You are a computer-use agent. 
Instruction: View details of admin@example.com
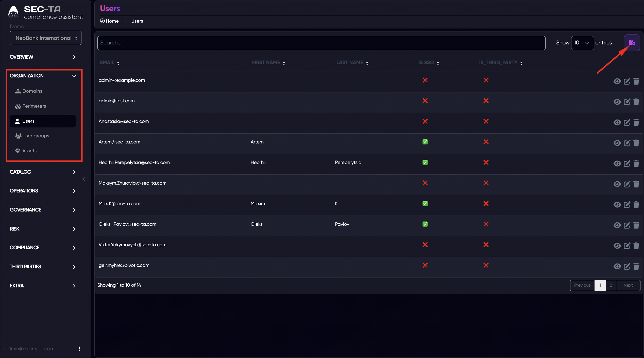pos(617,81)
